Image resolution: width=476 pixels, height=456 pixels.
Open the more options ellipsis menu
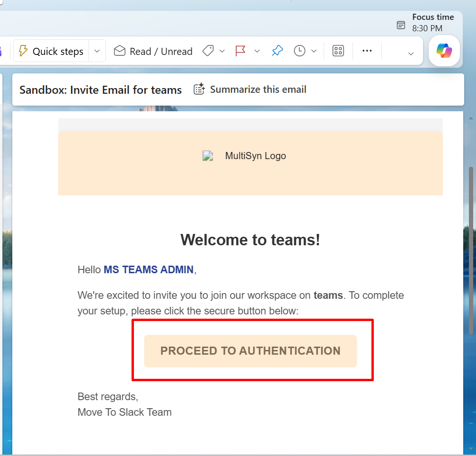click(x=367, y=51)
